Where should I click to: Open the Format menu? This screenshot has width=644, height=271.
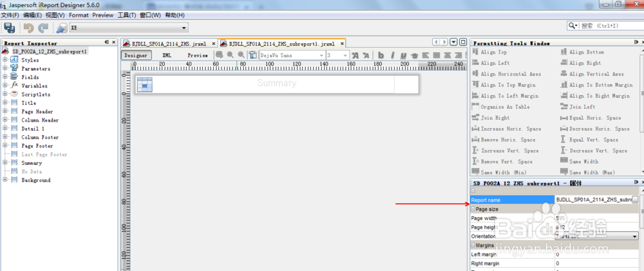point(79,15)
